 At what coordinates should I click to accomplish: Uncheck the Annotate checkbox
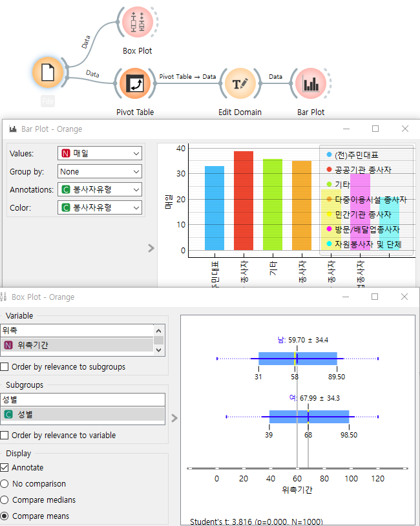(6, 467)
